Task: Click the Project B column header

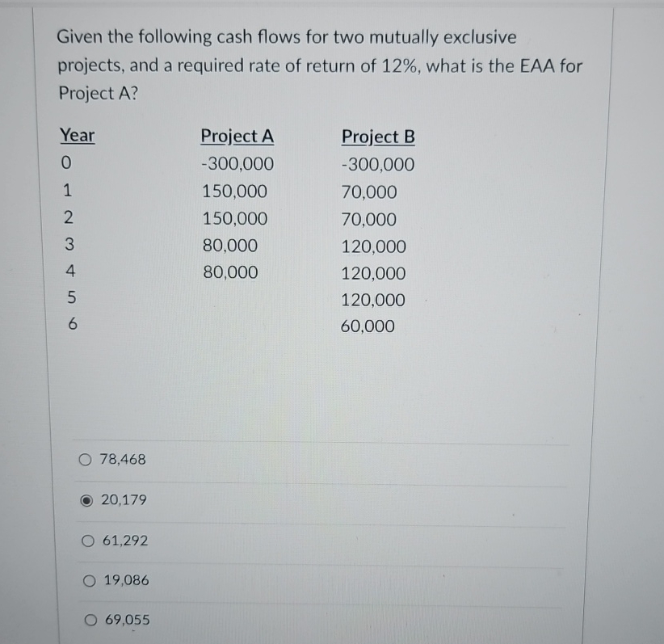Action: (x=377, y=137)
